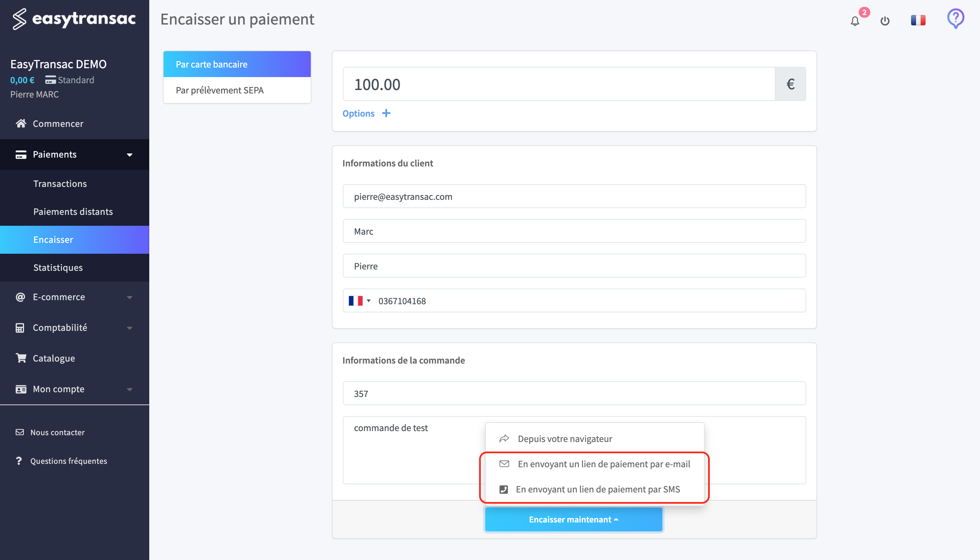Click the Pierre MARC user name
Viewport: 980px width, 560px height.
click(x=34, y=94)
